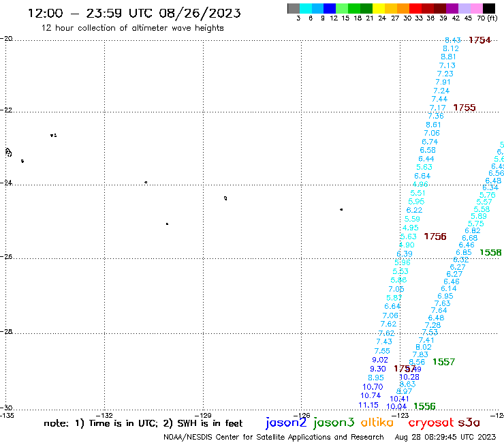Click pass label 1754
This screenshot has height=443, width=504.
coord(479,40)
